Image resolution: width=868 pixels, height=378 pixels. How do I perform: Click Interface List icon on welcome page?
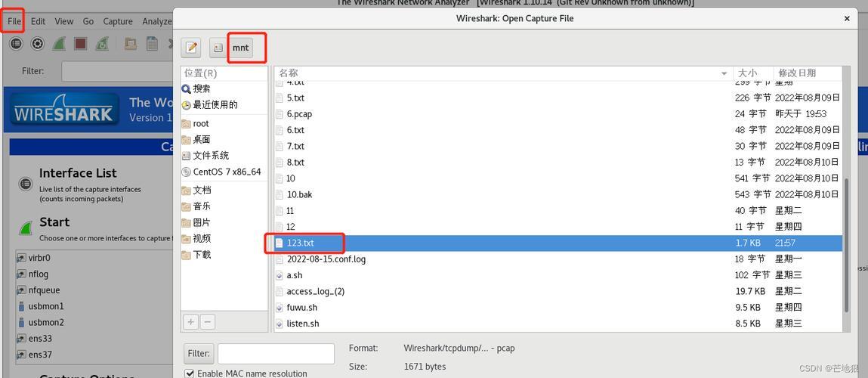(x=26, y=184)
